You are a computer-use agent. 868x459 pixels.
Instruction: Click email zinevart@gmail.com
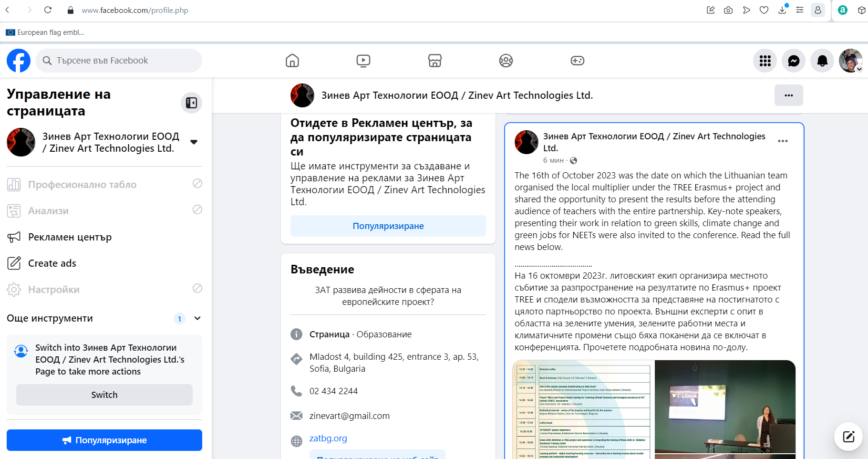click(x=350, y=416)
